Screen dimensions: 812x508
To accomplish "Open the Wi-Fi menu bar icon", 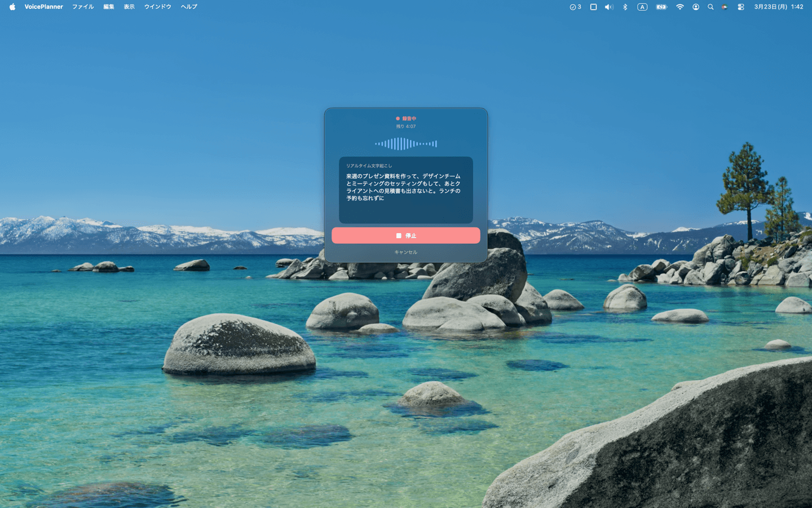I will (679, 7).
